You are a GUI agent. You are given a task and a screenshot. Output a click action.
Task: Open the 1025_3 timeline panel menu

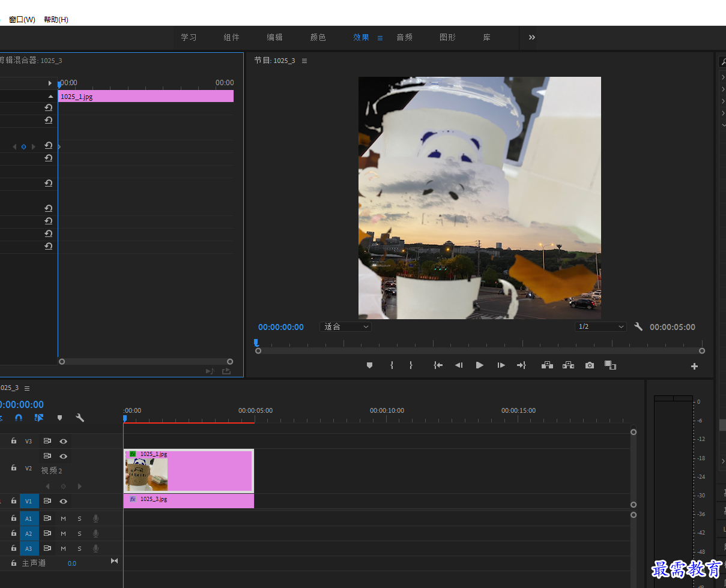(27, 388)
